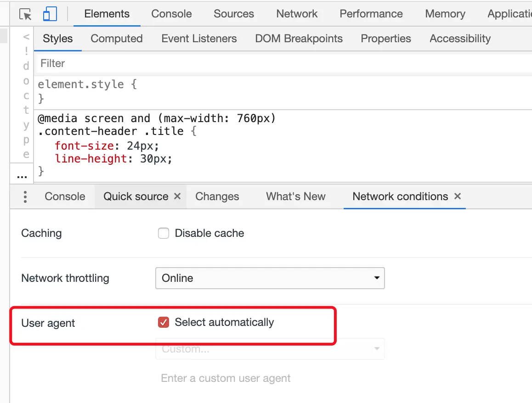Switch to the Accessibility tab
The image size is (532, 403).
[460, 39]
